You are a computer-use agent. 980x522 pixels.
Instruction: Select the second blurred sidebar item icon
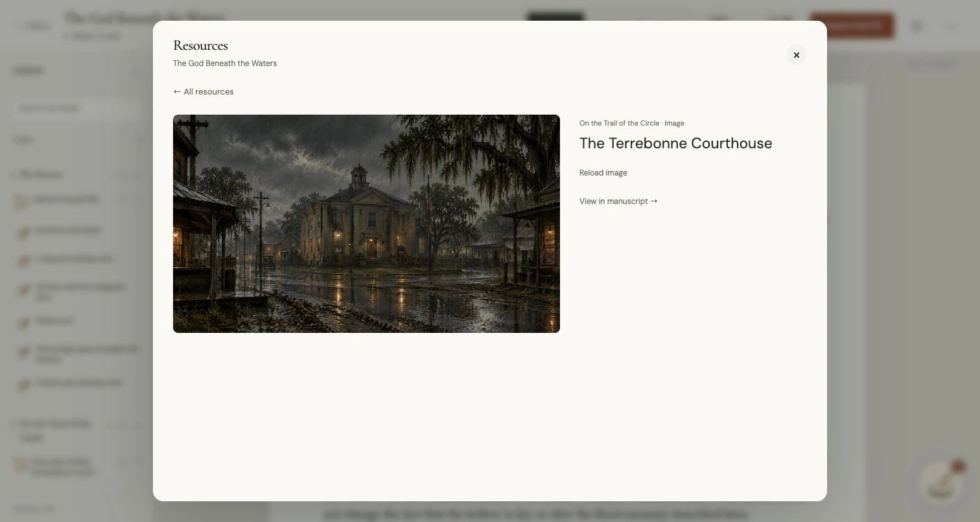(23, 231)
